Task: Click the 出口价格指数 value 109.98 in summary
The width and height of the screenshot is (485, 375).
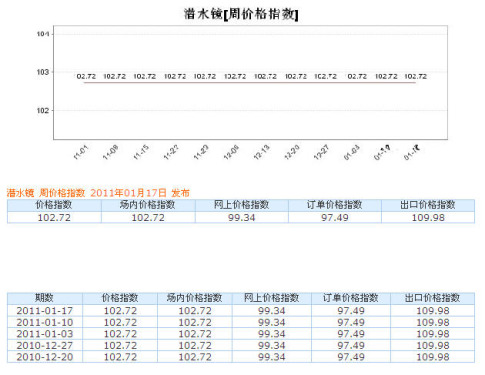Action: click(x=428, y=218)
